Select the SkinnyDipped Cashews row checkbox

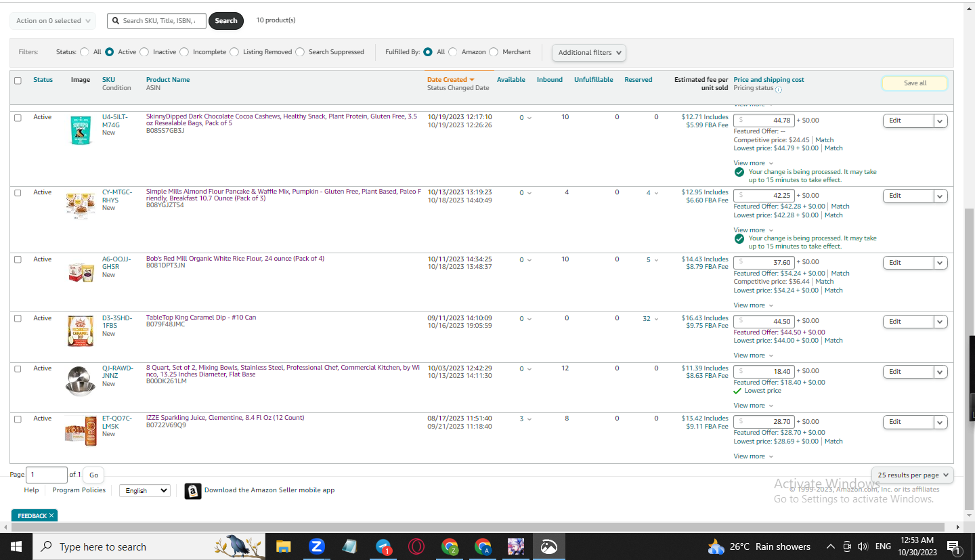[x=18, y=117]
